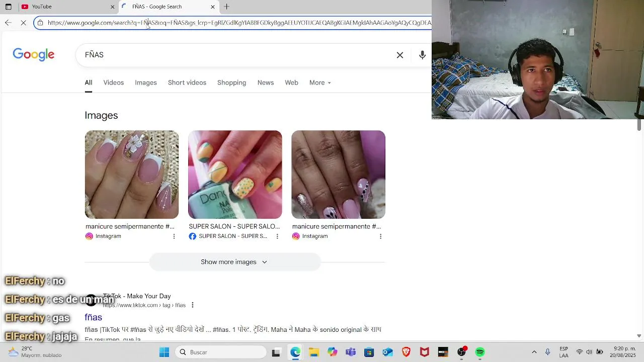Click the address bar URL
644x362 pixels.
[x=239, y=23]
